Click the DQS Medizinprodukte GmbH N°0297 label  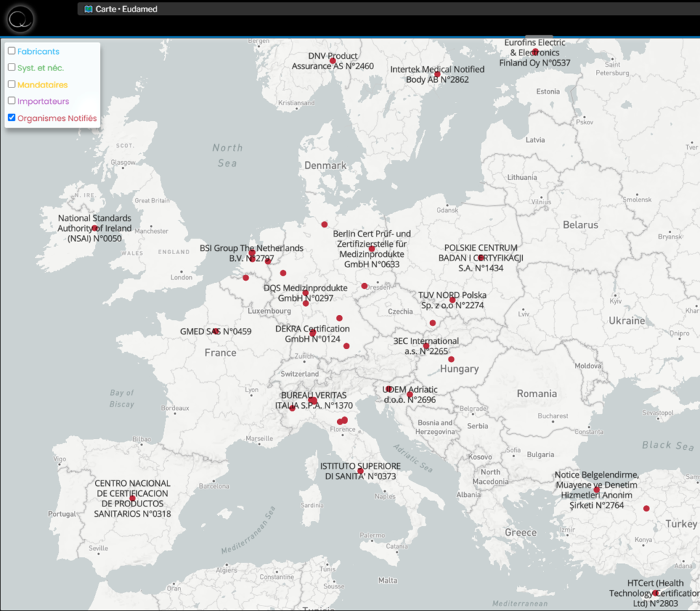(x=306, y=293)
